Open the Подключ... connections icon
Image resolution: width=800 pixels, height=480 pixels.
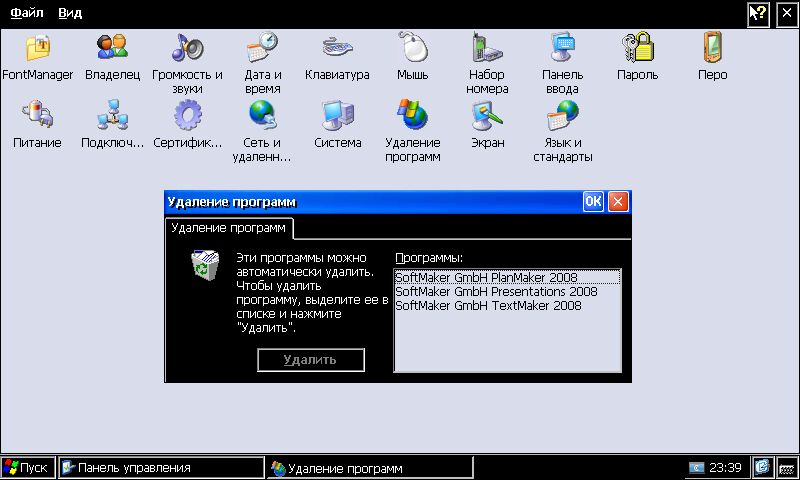click(112, 125)
